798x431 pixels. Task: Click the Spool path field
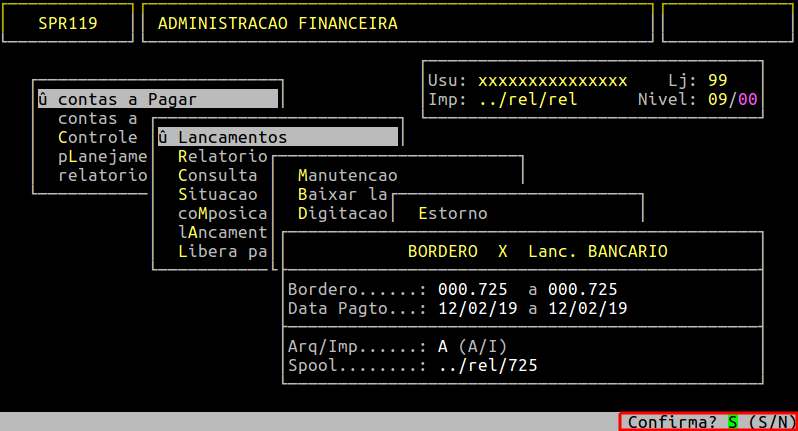pyautogui.click(x=487, y=365)
